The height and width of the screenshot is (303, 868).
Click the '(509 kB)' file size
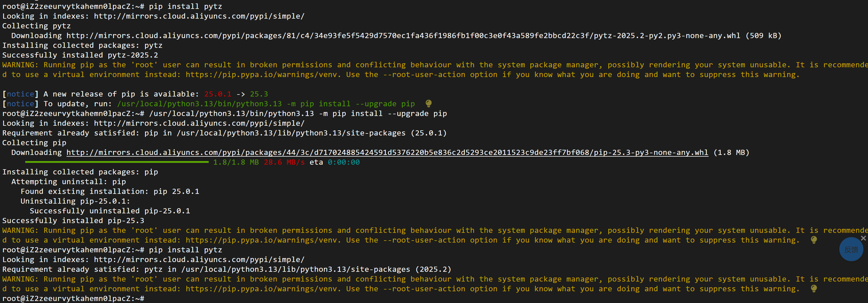(763, 36)
